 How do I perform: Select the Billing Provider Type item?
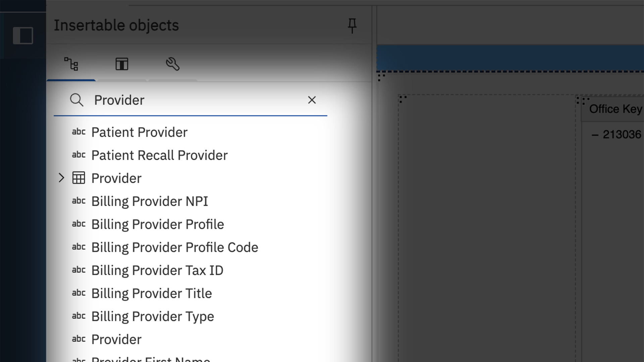[x=153, y=316]
